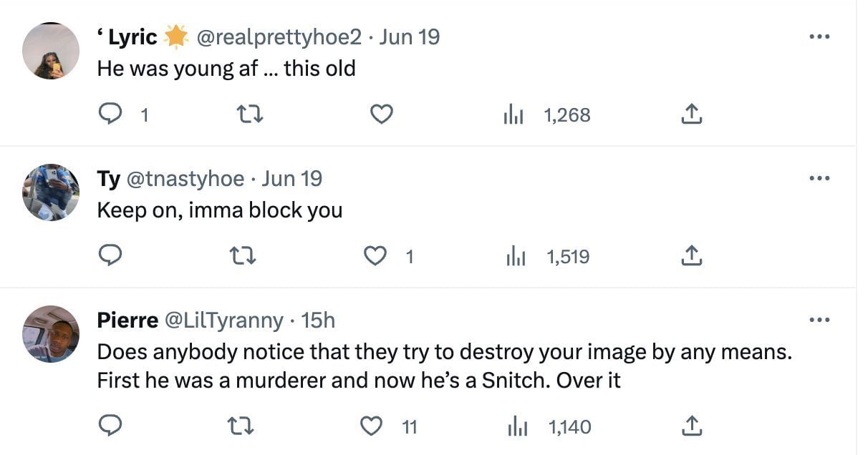Retweet Lyric's "He was young af" tweet
The height and width of the screenshot is (455, 868).
[250, 114]
